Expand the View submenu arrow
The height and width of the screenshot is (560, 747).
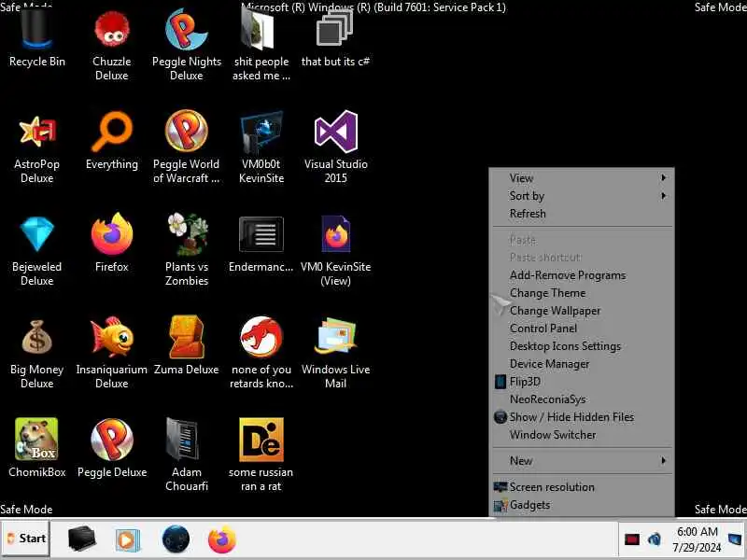pos(663,177)
